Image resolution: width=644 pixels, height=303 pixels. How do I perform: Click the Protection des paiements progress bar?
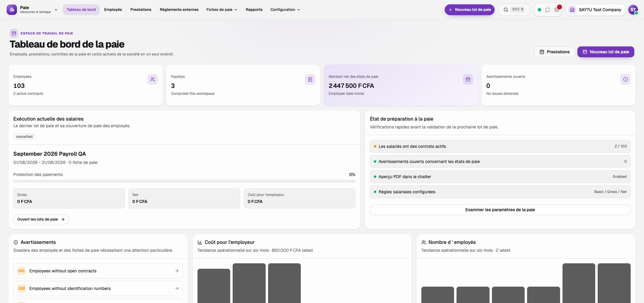click(184, 181)
